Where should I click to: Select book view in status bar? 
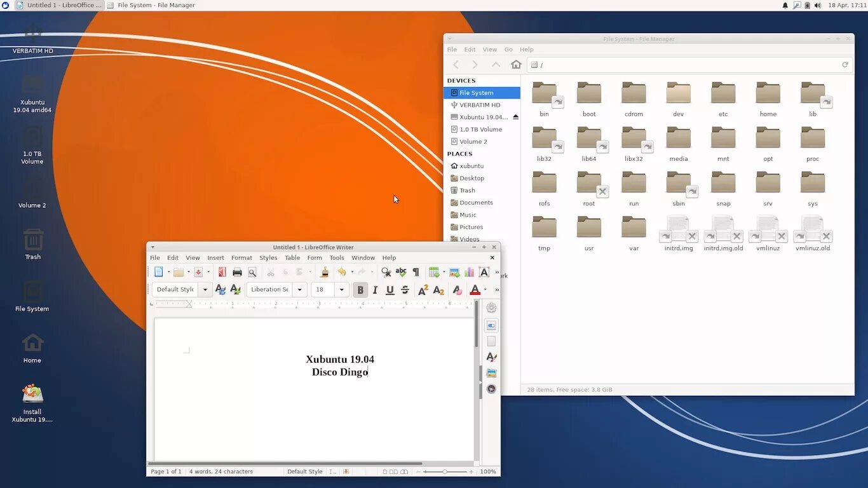pos(404,471)
